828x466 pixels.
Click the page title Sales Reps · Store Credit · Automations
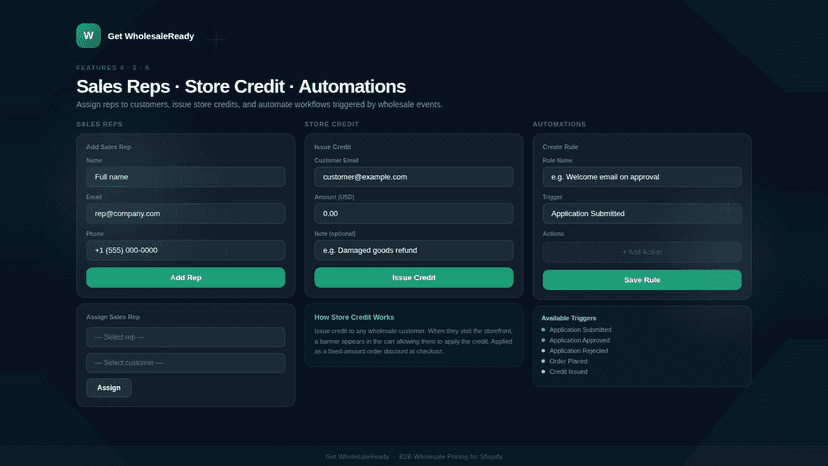point(241,87)
